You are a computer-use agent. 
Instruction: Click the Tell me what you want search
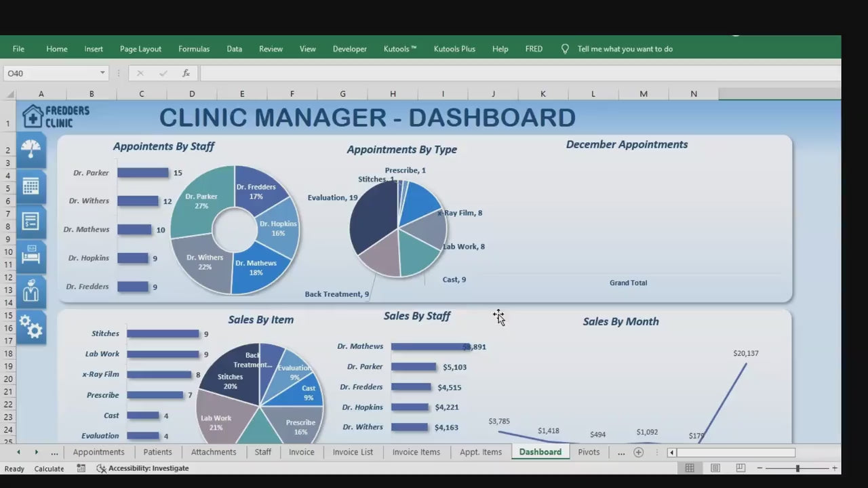tap(625, 49)
